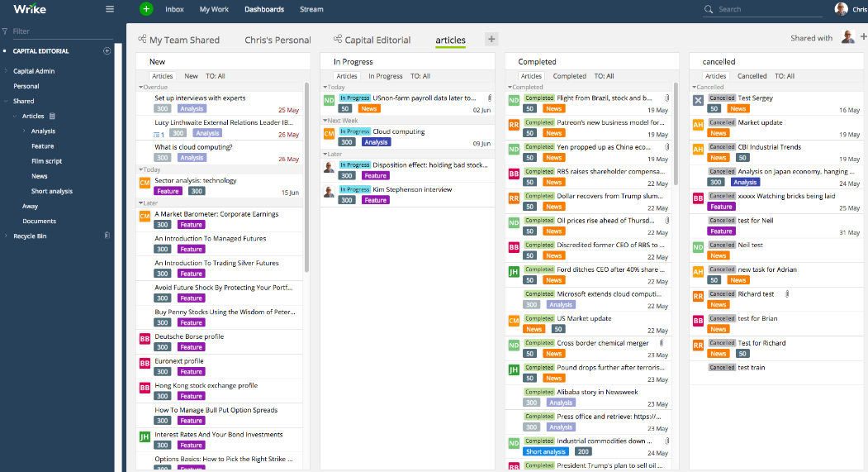This screenshot has height=472, width=868.
Task: Click the BB avatar on Deutsche Borse profile
Action: pos(145,338)
